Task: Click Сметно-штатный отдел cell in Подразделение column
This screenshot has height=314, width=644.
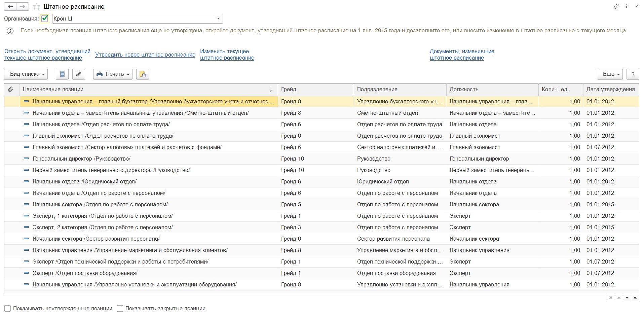Action: coord(400,113)
